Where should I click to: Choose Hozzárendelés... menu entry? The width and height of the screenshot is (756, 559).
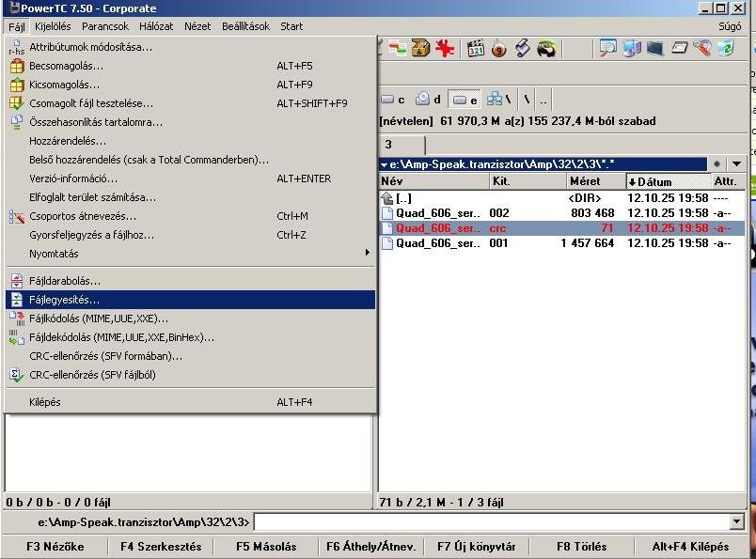click(x=191, y=141)
